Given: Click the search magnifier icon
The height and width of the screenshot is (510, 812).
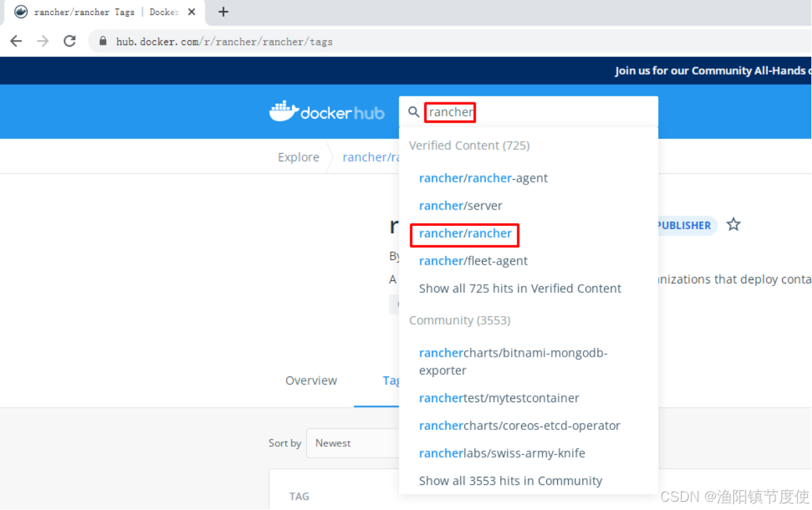Looking at the screenshot, I should click(x=413, y=112).
